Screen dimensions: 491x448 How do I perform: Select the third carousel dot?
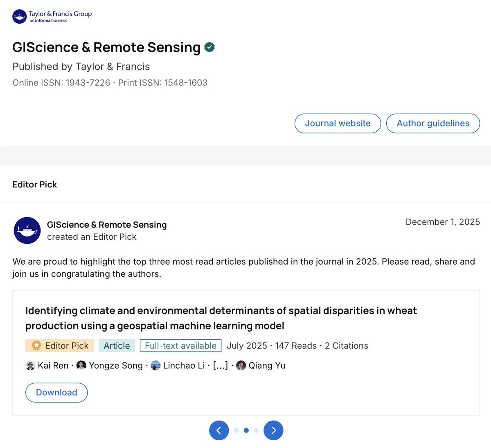[x=256, y=430]
